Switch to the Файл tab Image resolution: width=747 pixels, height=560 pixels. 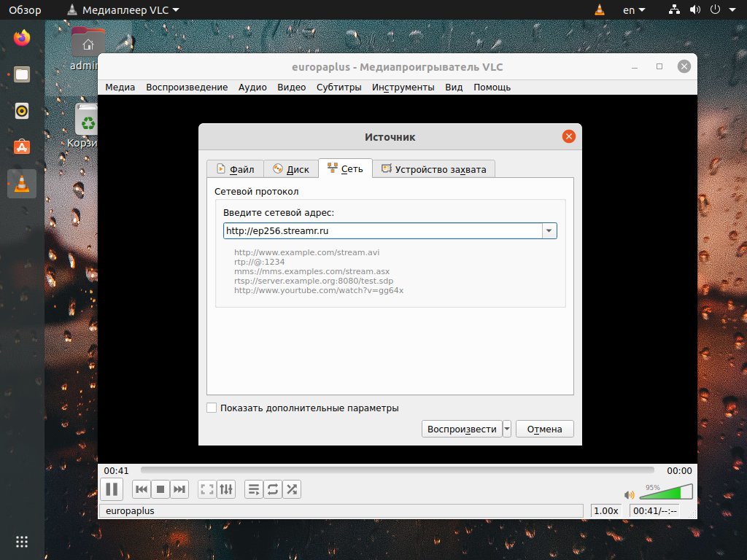(x=235, y=169)
